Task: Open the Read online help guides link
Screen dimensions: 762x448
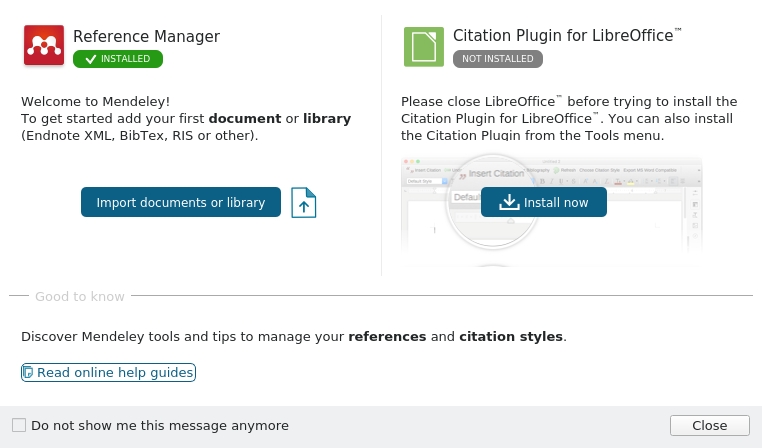Action: point(115,373)
